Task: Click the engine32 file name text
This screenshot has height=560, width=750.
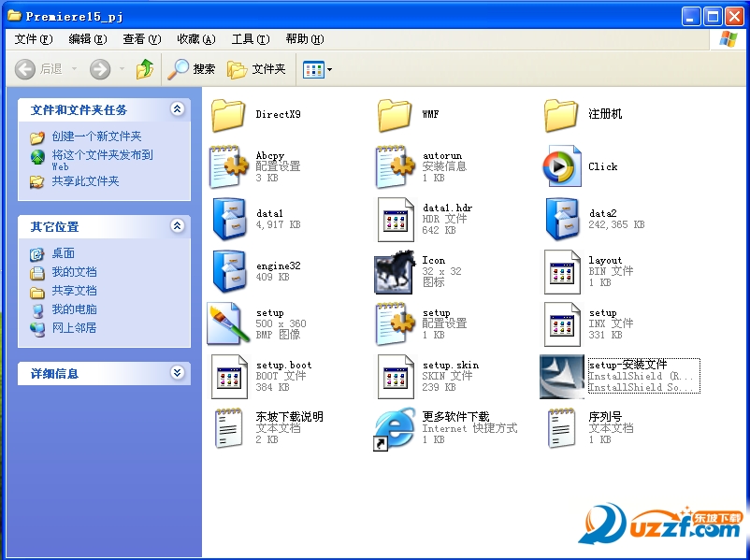Action: 278,266
